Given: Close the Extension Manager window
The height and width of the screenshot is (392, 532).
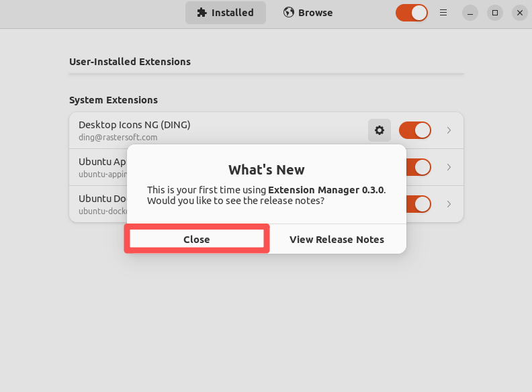Looking at the screenshot, I should point(520,13).
